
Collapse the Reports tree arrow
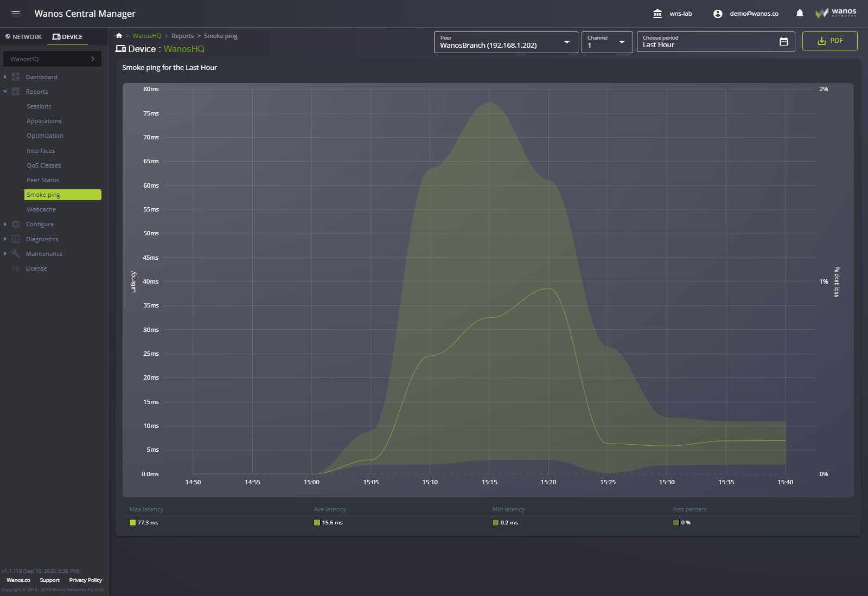tap(5, 92)
